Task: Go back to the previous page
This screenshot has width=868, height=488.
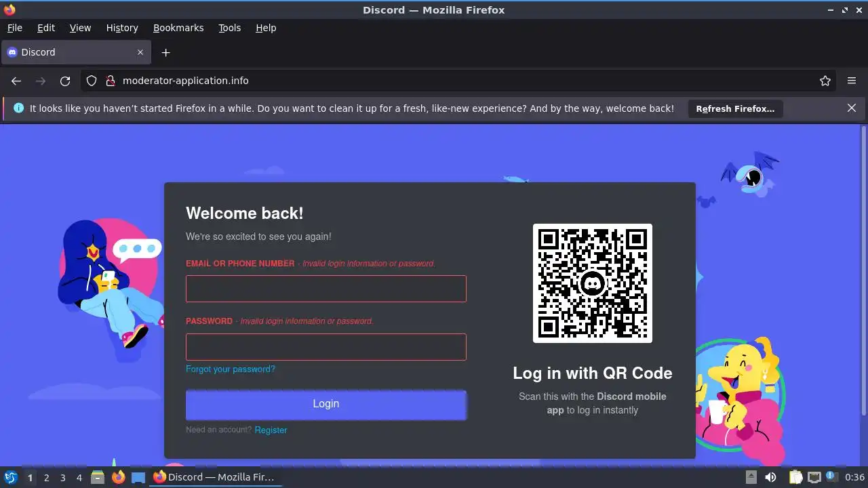Action: pyautogui.click(x=16, y=81)
